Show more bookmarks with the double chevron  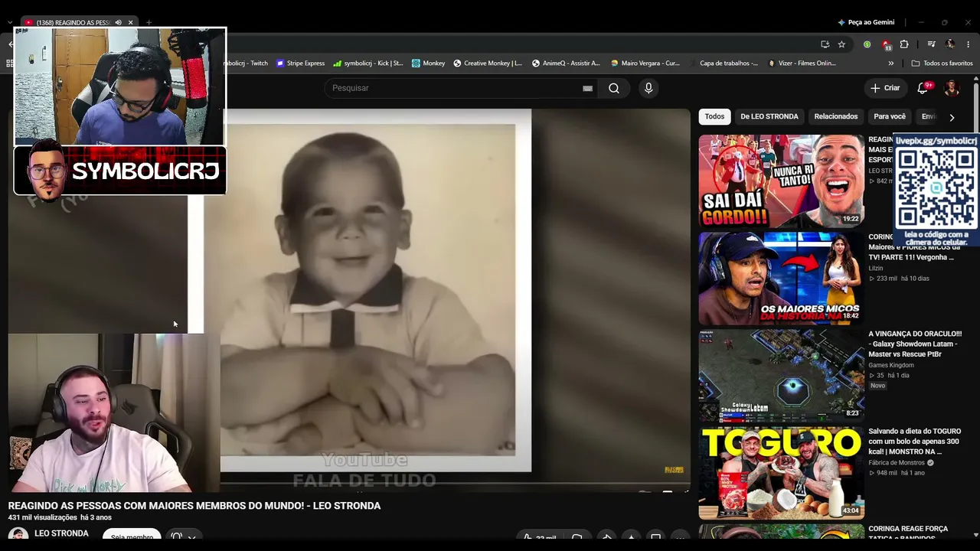coord(890,64)
